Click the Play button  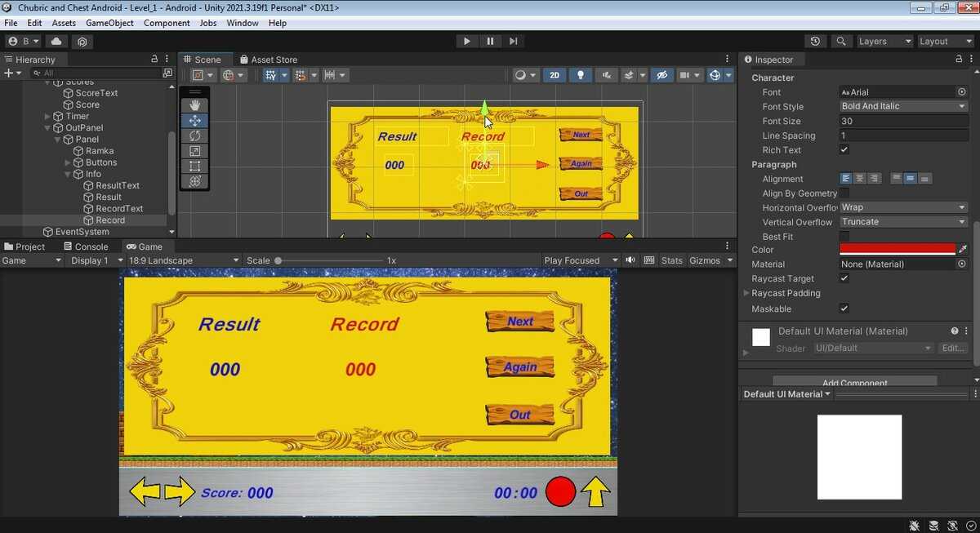466,42
